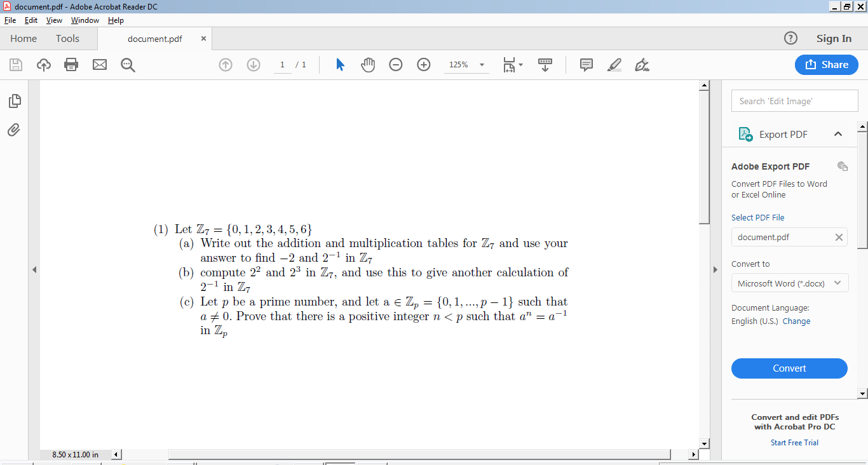Open the View menu

click(54, 20)
